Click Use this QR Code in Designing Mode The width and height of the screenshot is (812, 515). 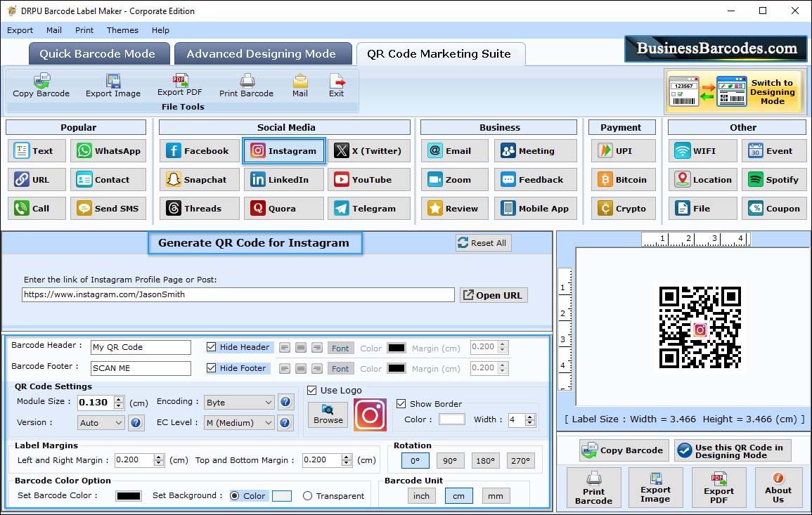(733, 451)
